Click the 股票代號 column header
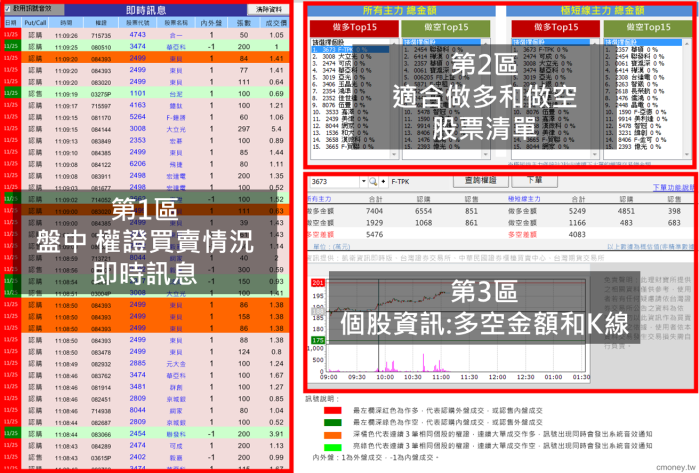 [x=137, y=23]
